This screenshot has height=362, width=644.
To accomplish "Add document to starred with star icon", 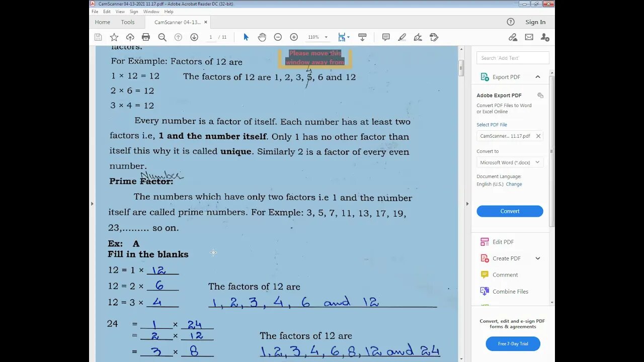I will 114,37.
